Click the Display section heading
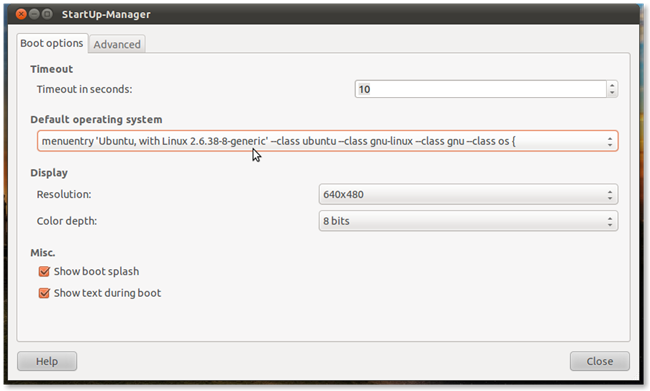This screenshot has height=391, width=650. click(49, 172)
